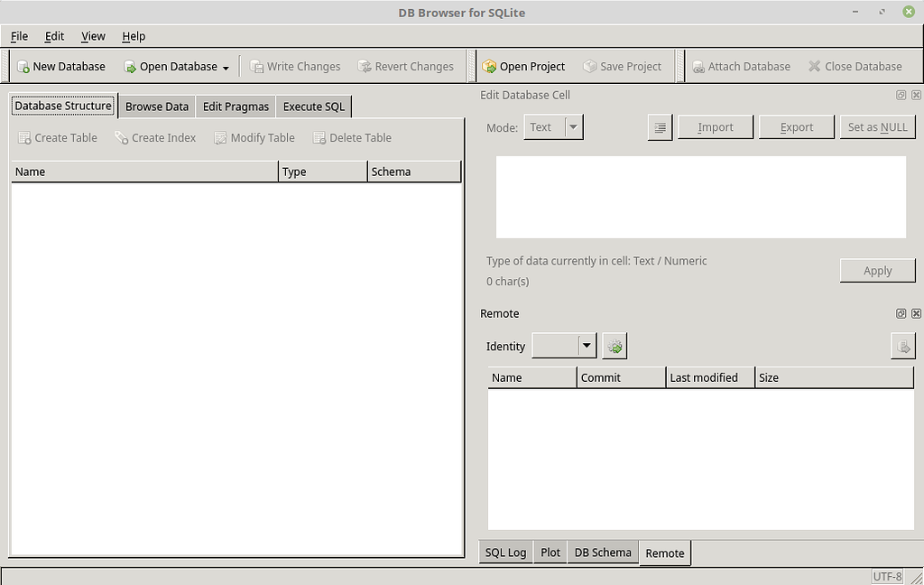Viewport: 924px width, 585px height.
Task: Open a saved project
Action: click(x=524, y=66)
